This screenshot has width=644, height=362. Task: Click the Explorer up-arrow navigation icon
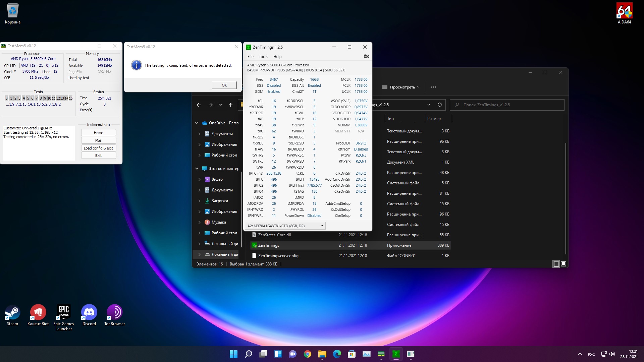click(230, 105)
